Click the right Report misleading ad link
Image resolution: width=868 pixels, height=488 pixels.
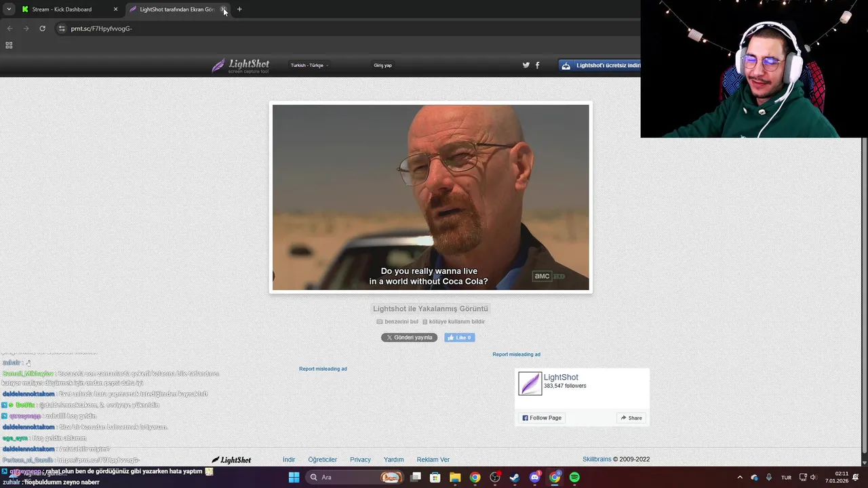coord(517,354)
